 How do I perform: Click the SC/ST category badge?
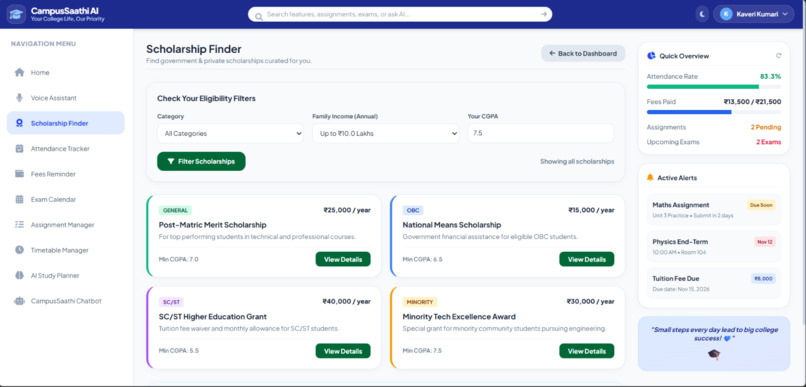click(171, 302)
